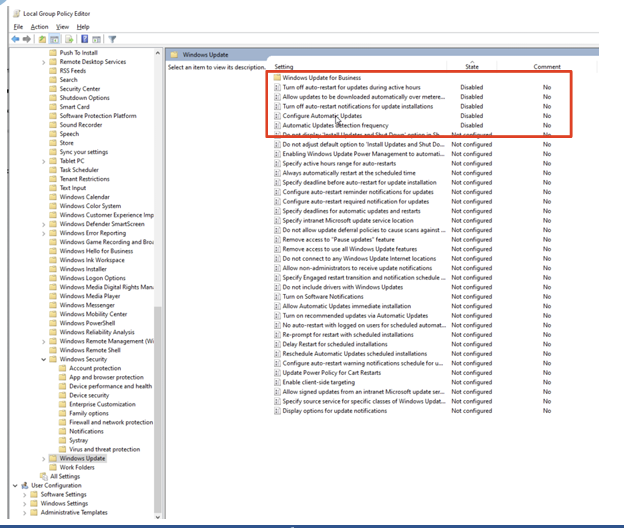Click the tree pane's scroll-up arrow
This screenshot has width=624, height=528.
coord(158,53)
